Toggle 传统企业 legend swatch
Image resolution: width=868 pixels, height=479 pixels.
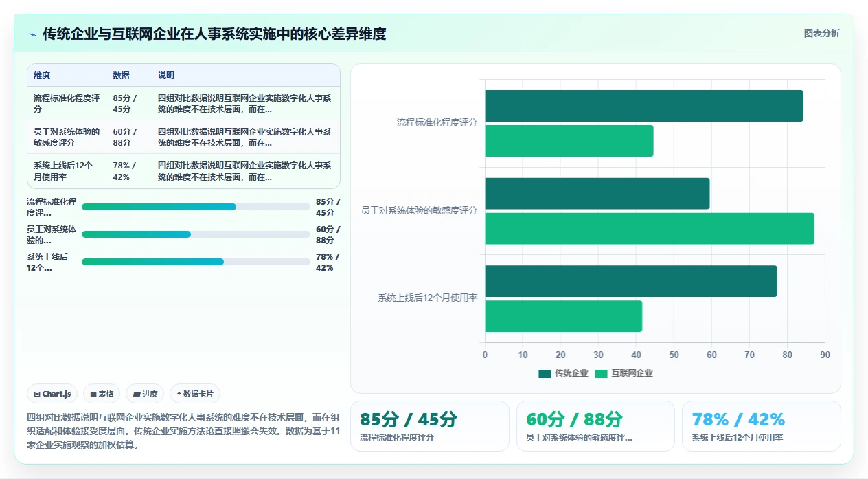tap(545, 373)
